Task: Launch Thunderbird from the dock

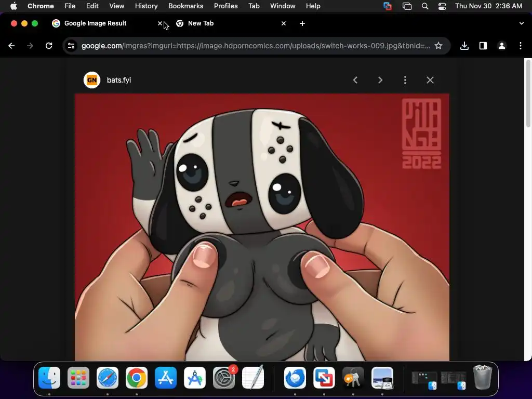Action: pyautogui.click(x=295, y=378)
